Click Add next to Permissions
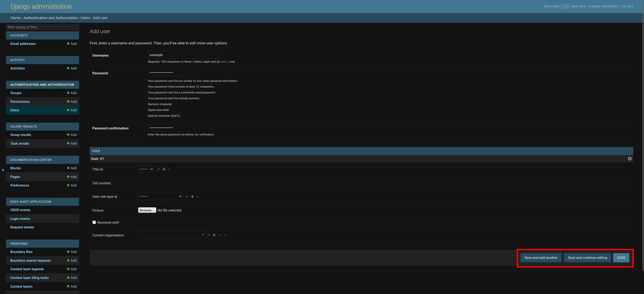 72,102
